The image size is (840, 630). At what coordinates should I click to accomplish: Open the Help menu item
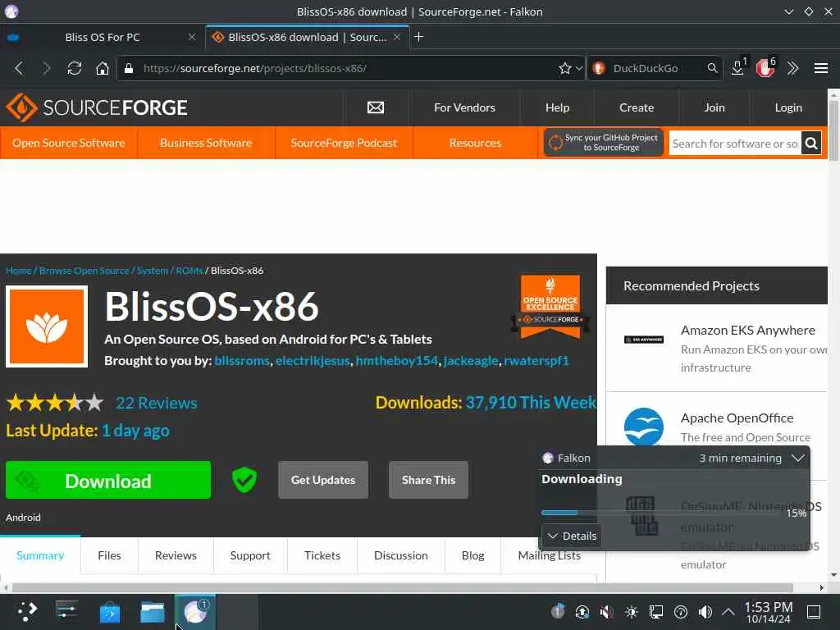point(557,107)
